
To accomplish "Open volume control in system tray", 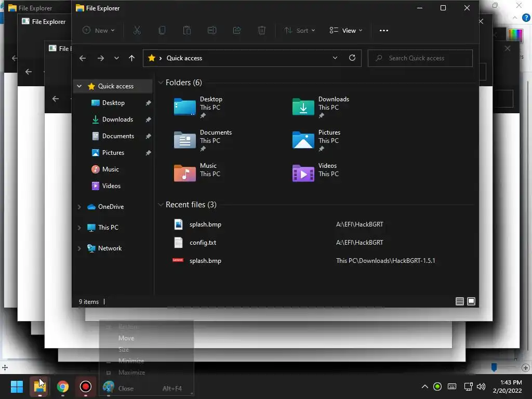I will (481, 387).
